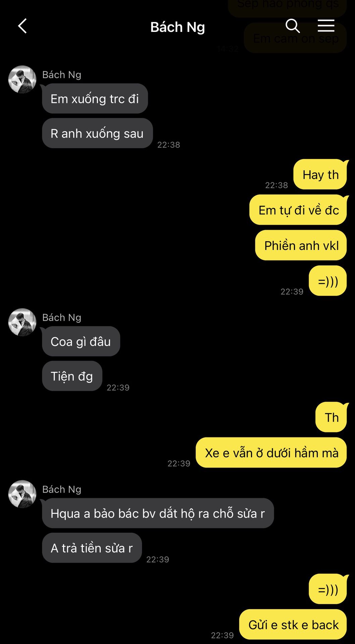The image size is (355, 644).
Task: Tap Bách Ng's avatar above 'Em xuống trc đi'
Action: tap(22, 79)
